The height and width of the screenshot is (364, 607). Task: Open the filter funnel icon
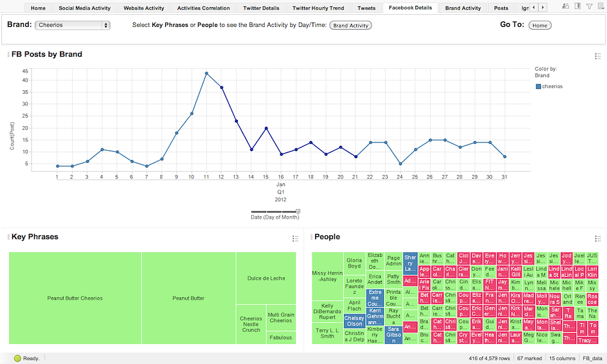pyautogui.click(x=589, y=6)
